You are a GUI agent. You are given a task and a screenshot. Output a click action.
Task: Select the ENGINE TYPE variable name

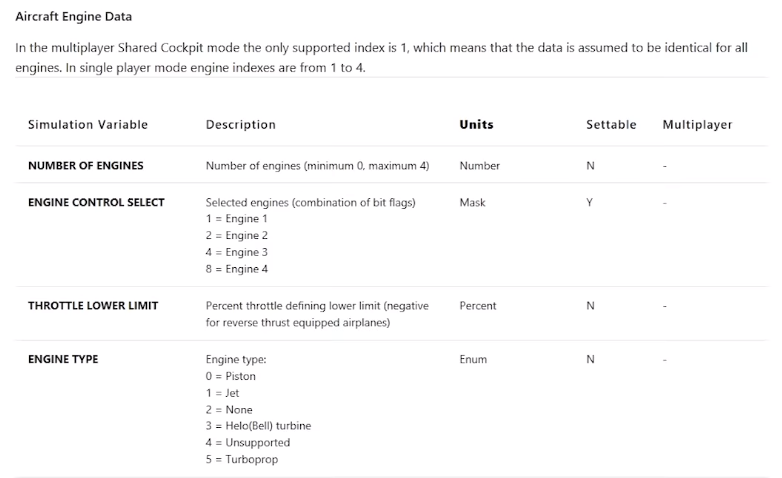click(63, 359)
